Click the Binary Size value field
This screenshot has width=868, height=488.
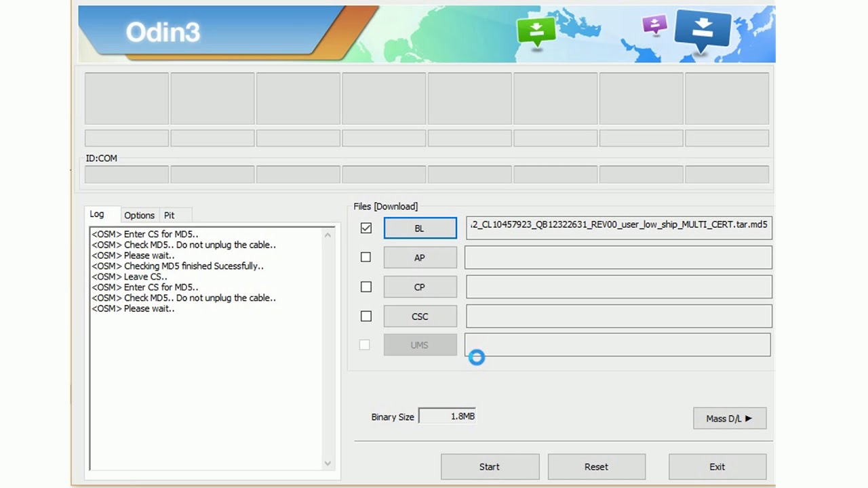pyautogui.click(x=448, y=416)
